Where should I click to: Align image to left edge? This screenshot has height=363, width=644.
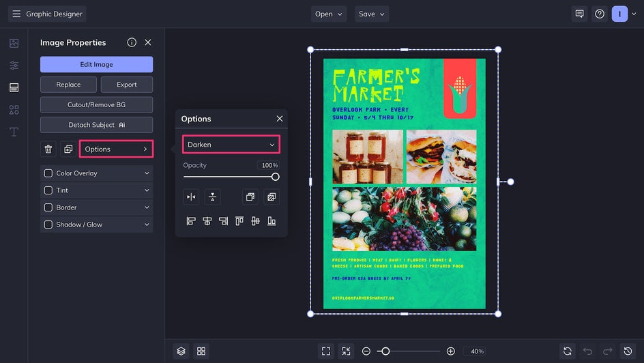(x=191, y=221)
